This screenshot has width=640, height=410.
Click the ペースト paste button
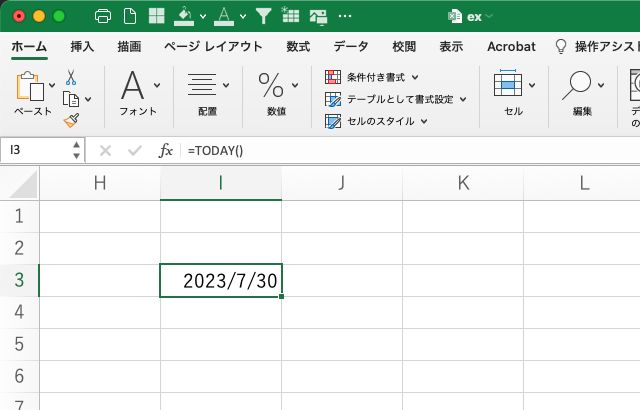32,94
